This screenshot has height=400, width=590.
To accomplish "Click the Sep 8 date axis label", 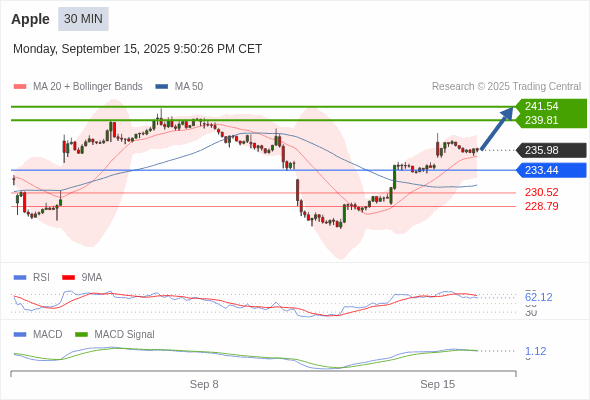I will point(204,384).
